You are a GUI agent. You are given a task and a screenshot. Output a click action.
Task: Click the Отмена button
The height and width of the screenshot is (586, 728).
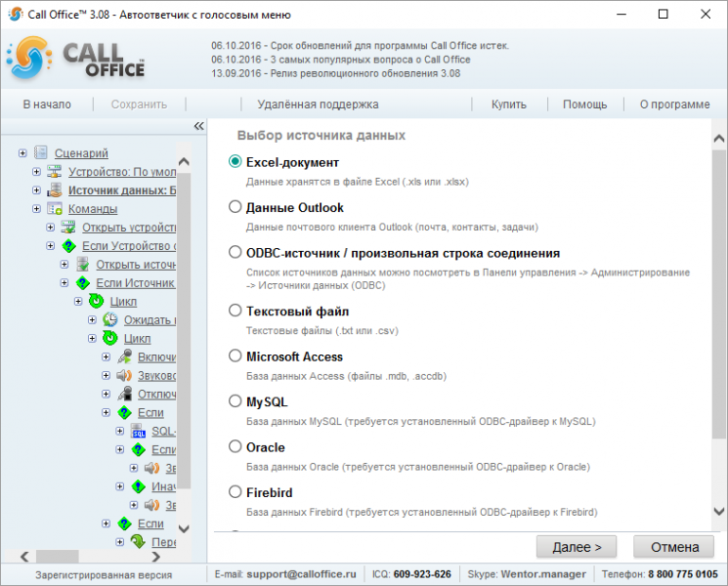(x=673, y=547)
